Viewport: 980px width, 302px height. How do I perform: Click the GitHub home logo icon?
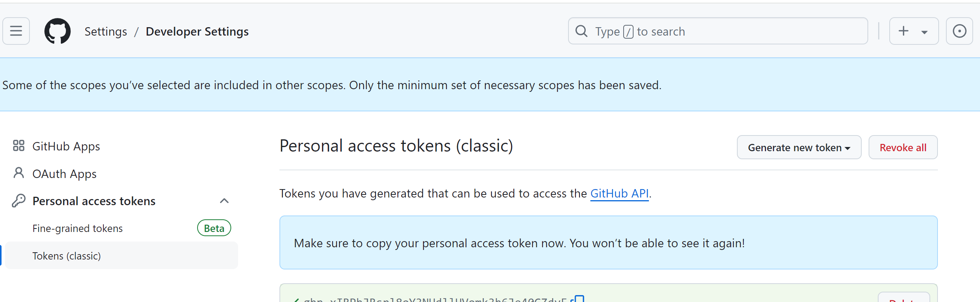click(58, 31)
